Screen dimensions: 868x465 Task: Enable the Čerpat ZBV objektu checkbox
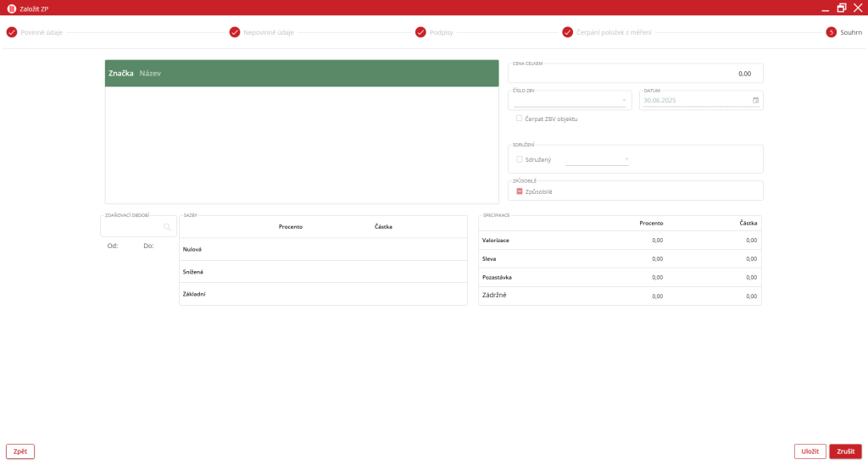520,119
